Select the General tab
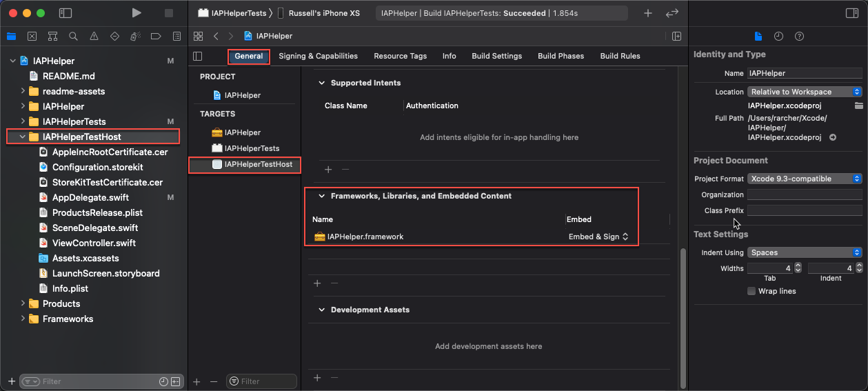This screenshot has height=391, width=868. coord(249,56)
